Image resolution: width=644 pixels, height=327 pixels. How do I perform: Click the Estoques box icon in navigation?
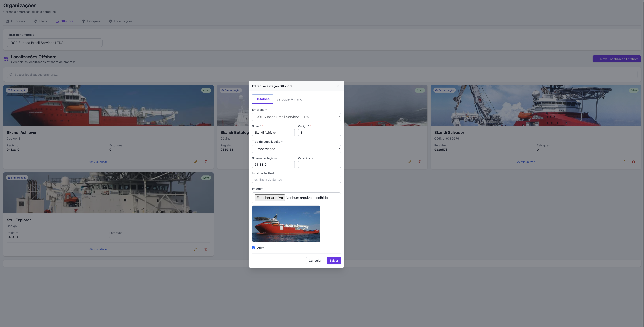coord(83,21)
